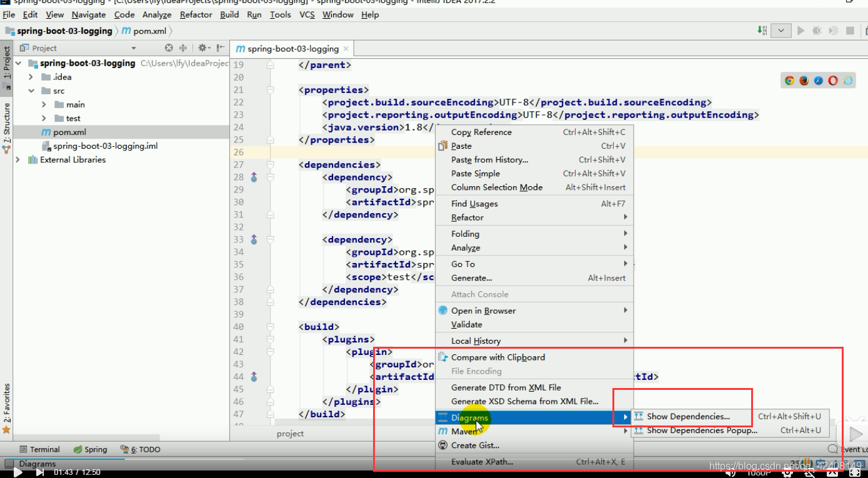Select Show Dependencies... submenu item
The width and height of the screenshot is (868, 478).
tap(731, 416)
